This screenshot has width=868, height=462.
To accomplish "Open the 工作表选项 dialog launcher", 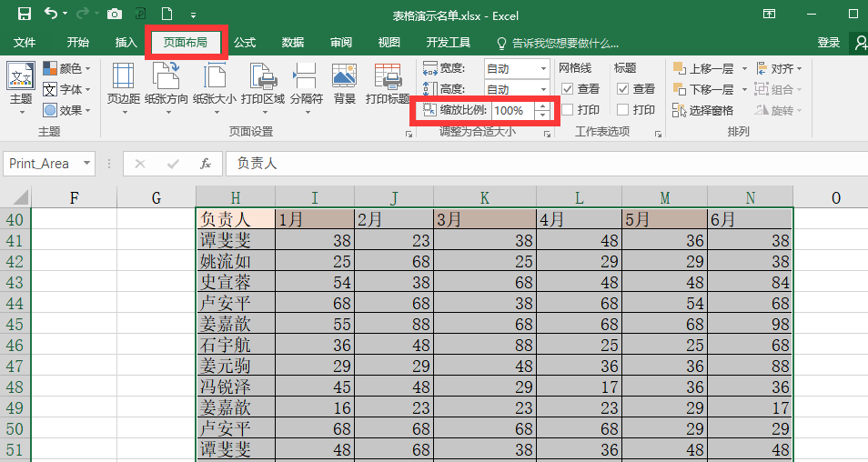I will [x=658, y=134].
